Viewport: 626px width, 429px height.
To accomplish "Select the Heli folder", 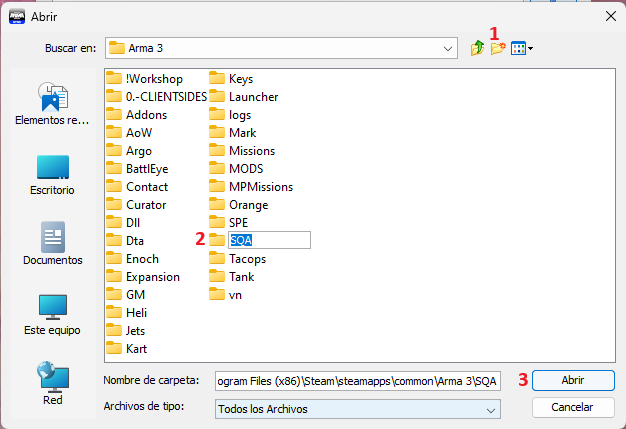I will click(127, 312).
